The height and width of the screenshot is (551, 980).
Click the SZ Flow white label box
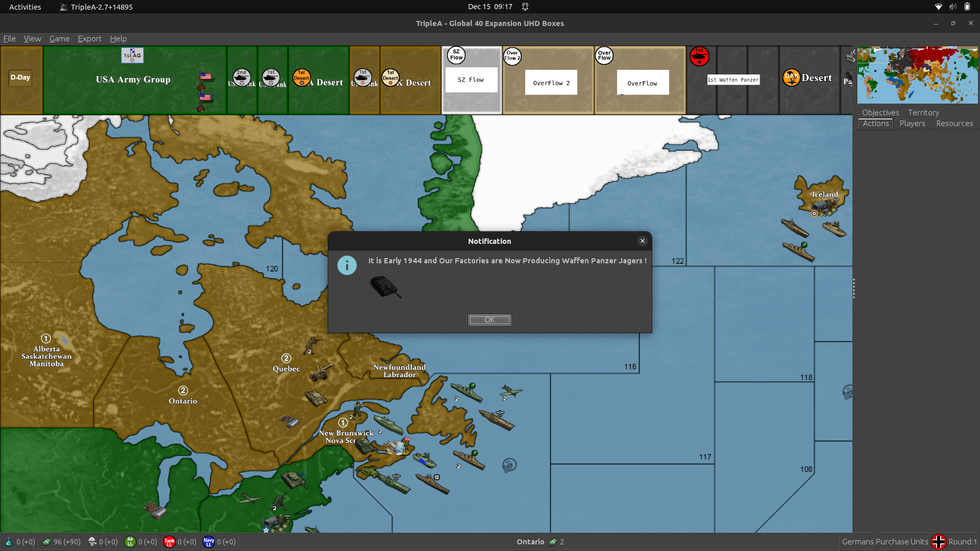471,80
